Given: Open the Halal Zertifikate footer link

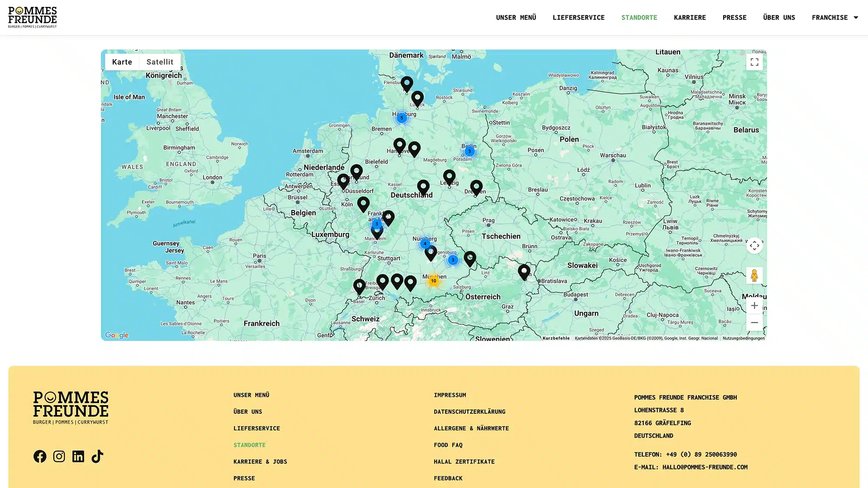Looking at the screenshot, I should coord(464,462).
